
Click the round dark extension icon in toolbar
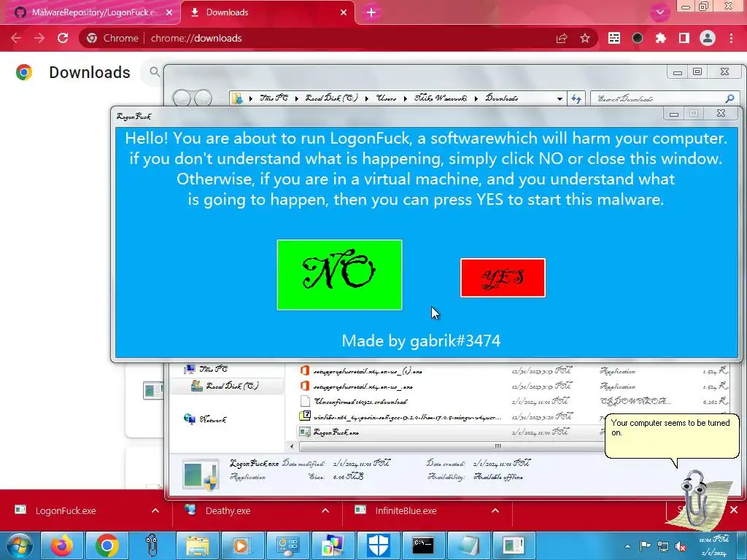tap(638, 38)
